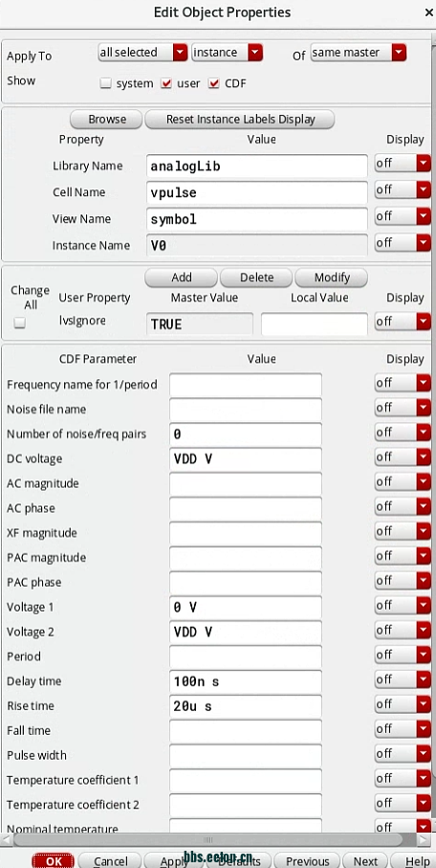Image resolution: width=436 pixels, height=868 pixels.
Task: Enable the system checkbox
Action: pos(106,83)
